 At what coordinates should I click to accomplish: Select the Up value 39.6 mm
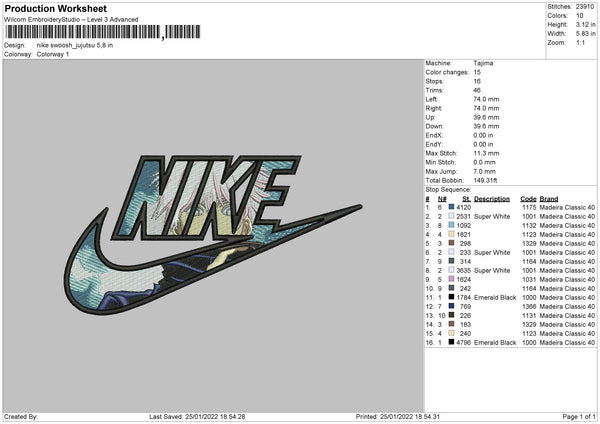[486, 117]
